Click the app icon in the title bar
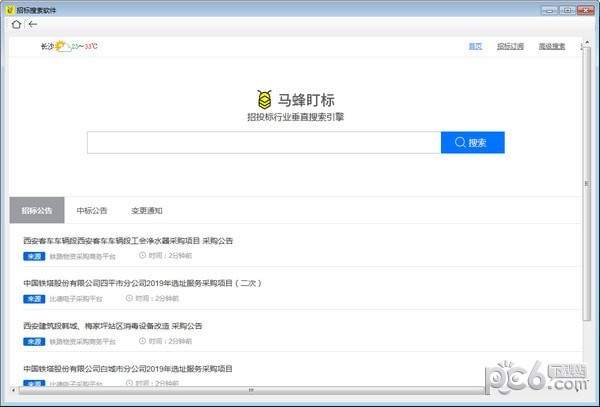The image size is (600, 407). point(10,8)
